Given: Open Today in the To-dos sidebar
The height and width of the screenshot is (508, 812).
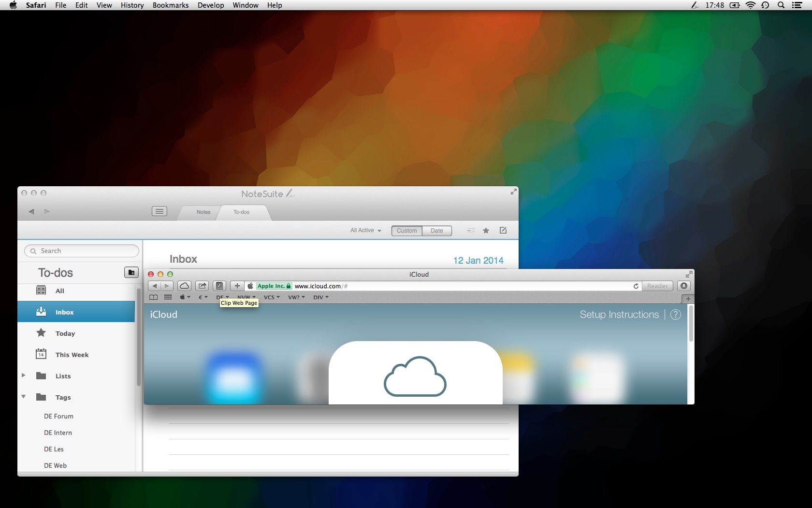Looking at the screenshot, I should (76, 333).
